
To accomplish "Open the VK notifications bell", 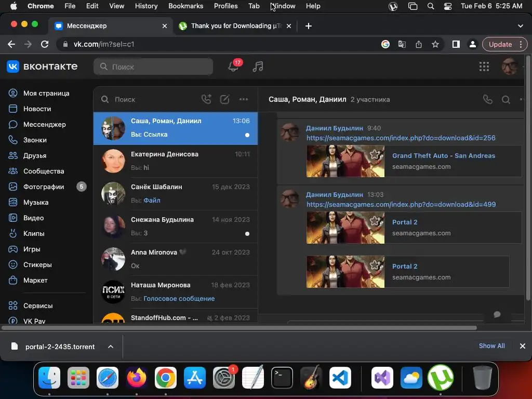I will point(233,66).
